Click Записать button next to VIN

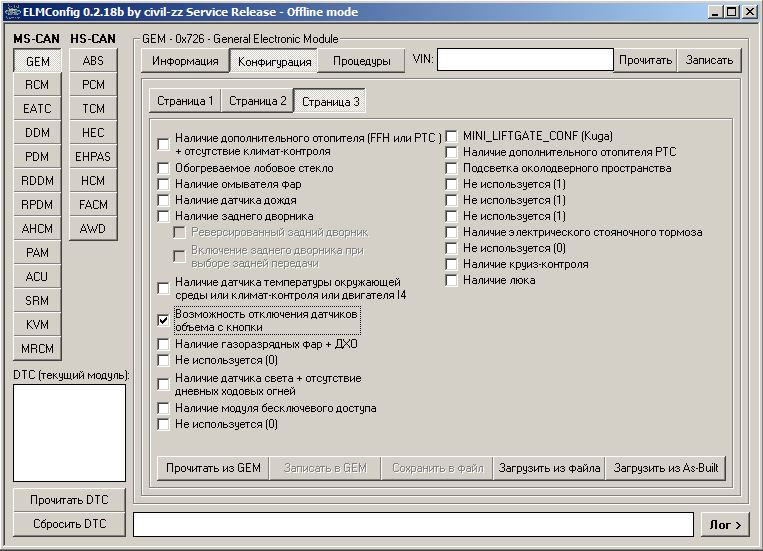[x=709, y=60]
